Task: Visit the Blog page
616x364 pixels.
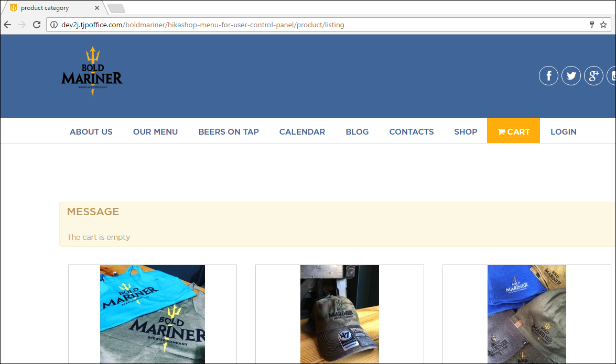Action: (357, 132)
